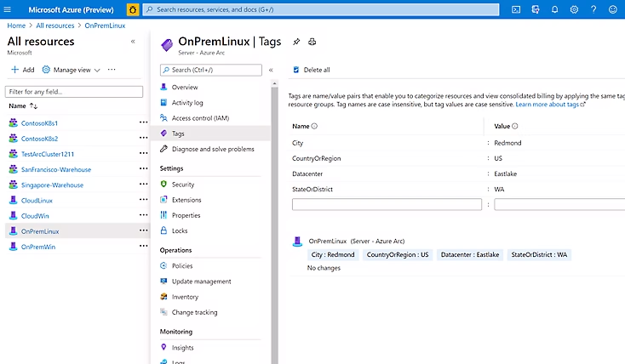Open portal settings gear
The height and width of the screenshot is (364, 625).
pyautogui.click(x=574, y=9)
